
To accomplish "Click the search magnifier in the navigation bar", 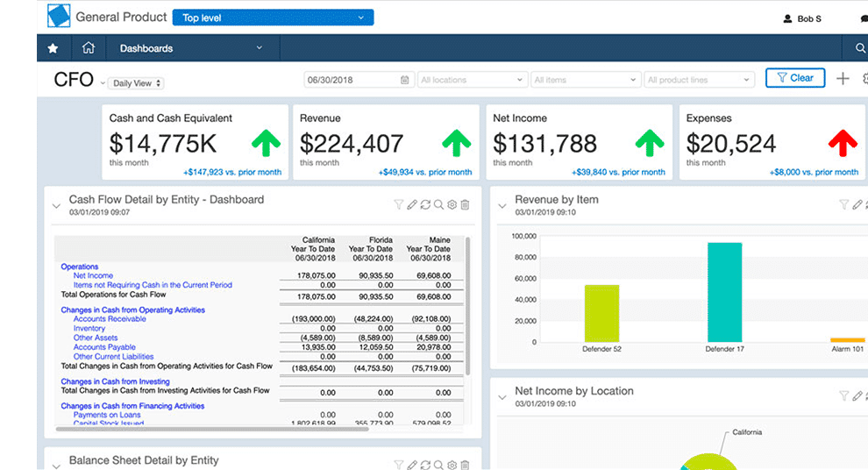I will point(859,48).
